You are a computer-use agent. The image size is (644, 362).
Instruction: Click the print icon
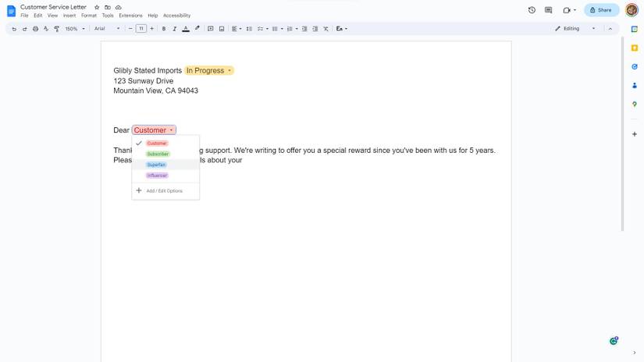(x=35, y=29)
